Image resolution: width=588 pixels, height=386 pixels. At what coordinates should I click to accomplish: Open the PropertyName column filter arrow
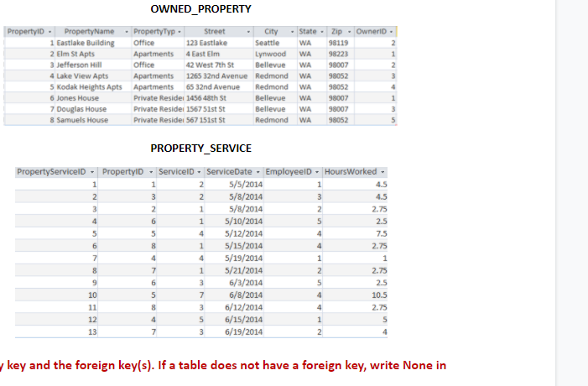pyautogui.click(x=127, y=32)
